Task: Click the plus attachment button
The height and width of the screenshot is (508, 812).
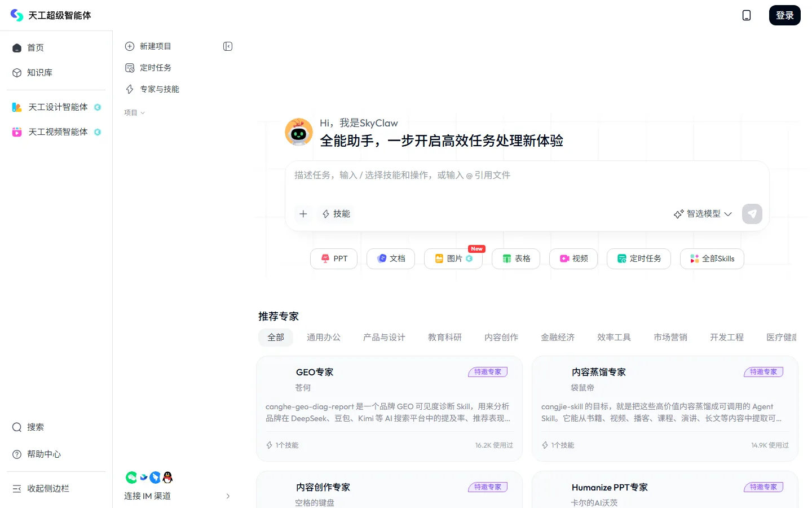Action: pos(303,214)
